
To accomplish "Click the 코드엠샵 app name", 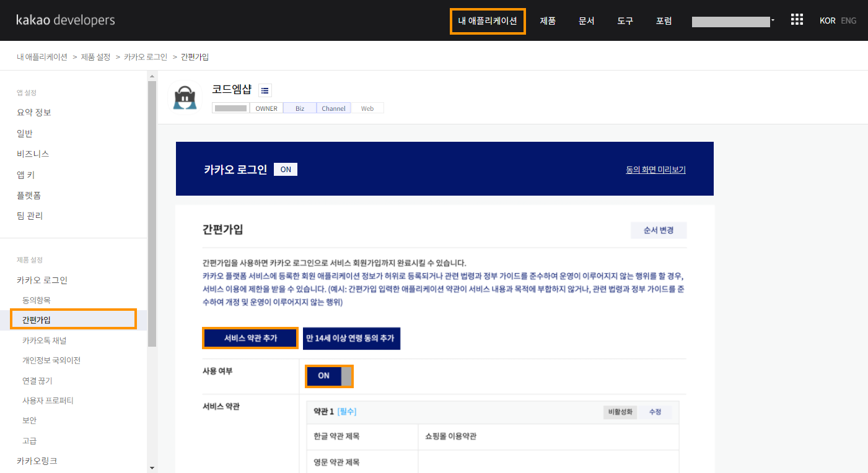I will tap(232, 90).
